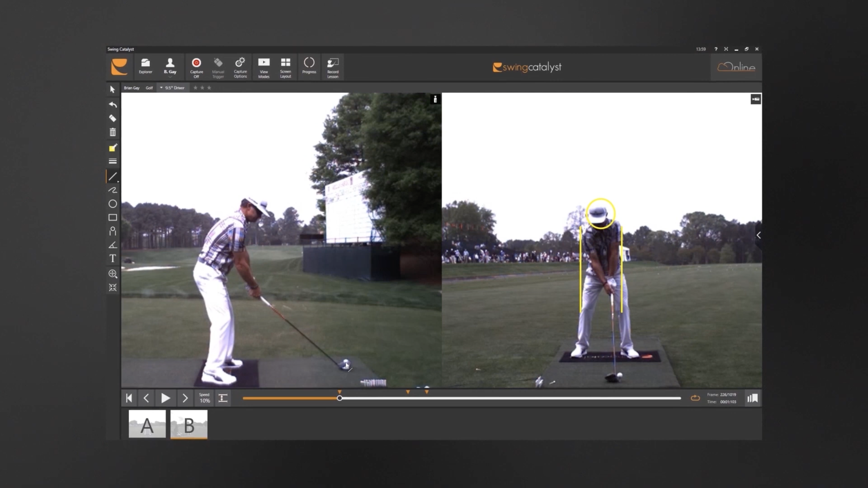Viewport: 868px width, 488px height.
Task: Activate the text annotation tool
Action: [x=112, y=259]
